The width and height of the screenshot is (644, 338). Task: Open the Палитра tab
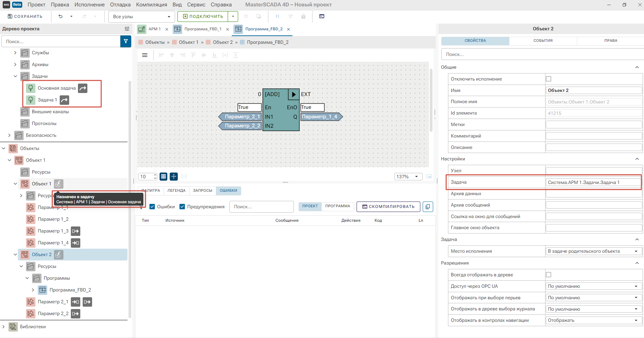[x=151, y=191]
